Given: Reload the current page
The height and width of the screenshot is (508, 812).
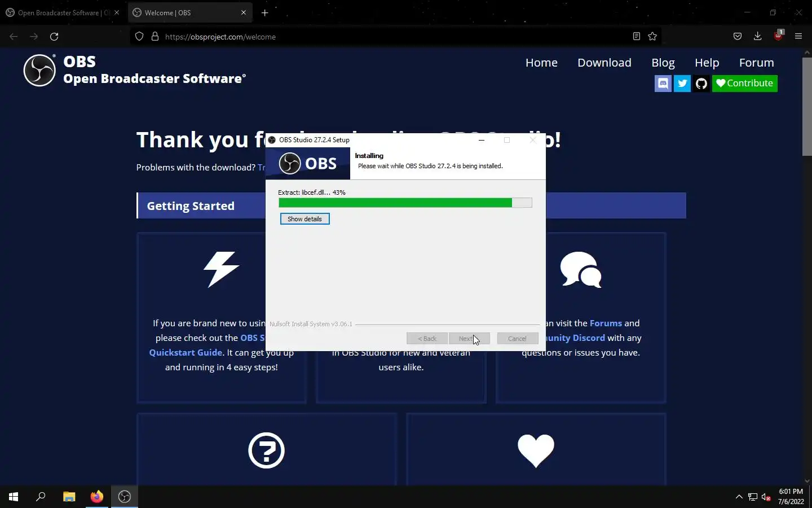Looking at the screenshot, I should click(54, 37).
